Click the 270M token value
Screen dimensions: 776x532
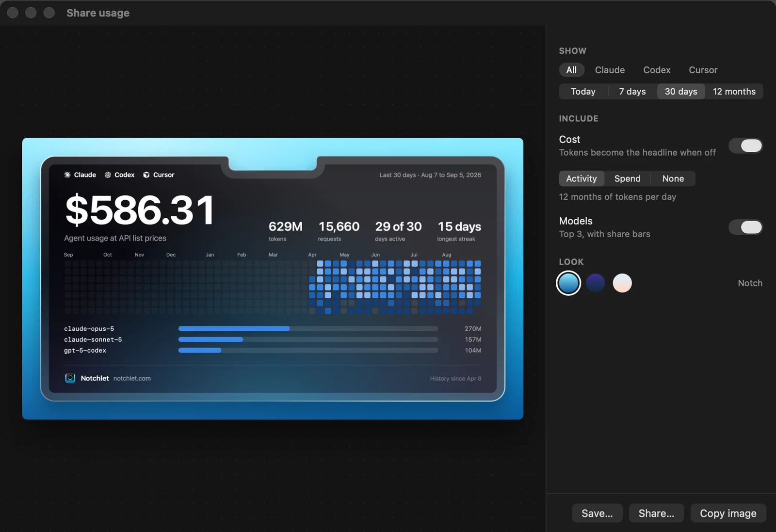pos(473,329)
